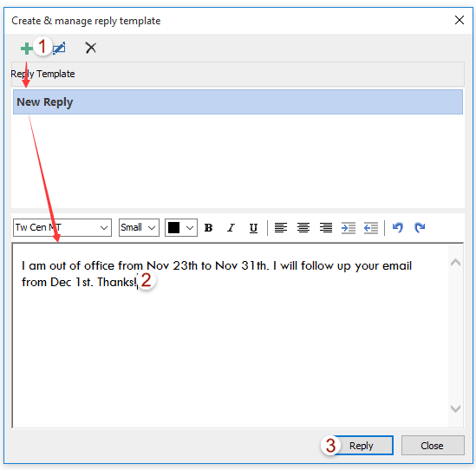This screenshot has width=476, height=470.
Task: Select the New Reply template entry
Action: tap(238, 102)
